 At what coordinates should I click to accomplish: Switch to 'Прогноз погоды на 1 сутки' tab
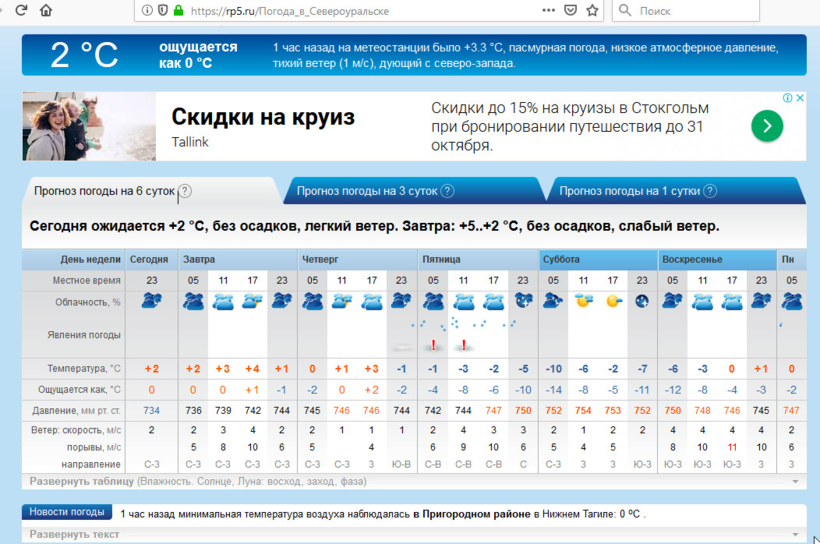point(628,191)
